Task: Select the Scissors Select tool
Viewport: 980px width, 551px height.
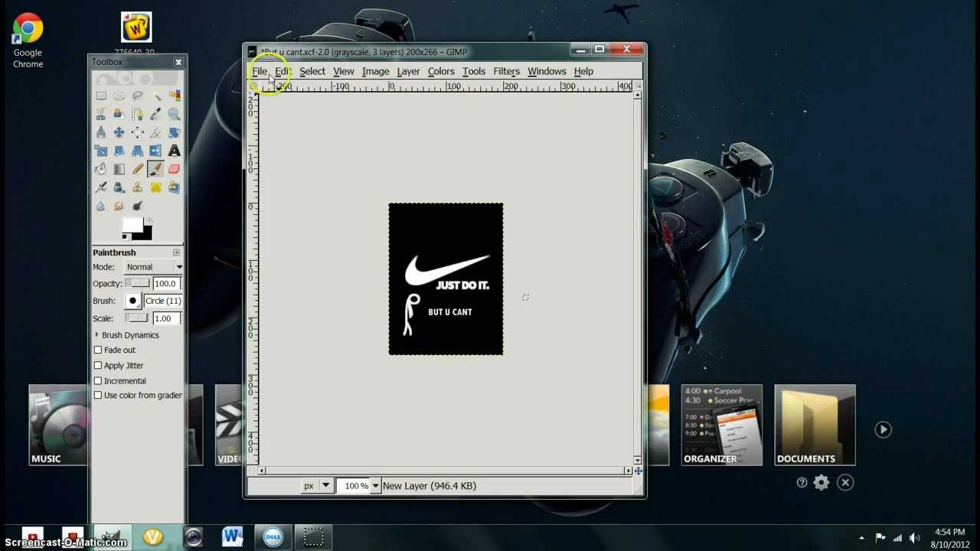Action: pos(101,114)
